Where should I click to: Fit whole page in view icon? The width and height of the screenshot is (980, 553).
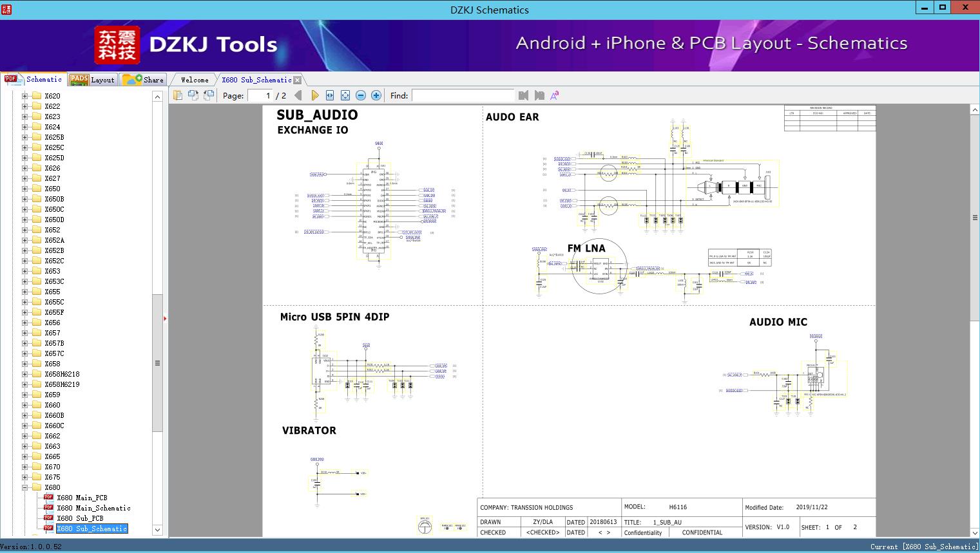point(344,95)
